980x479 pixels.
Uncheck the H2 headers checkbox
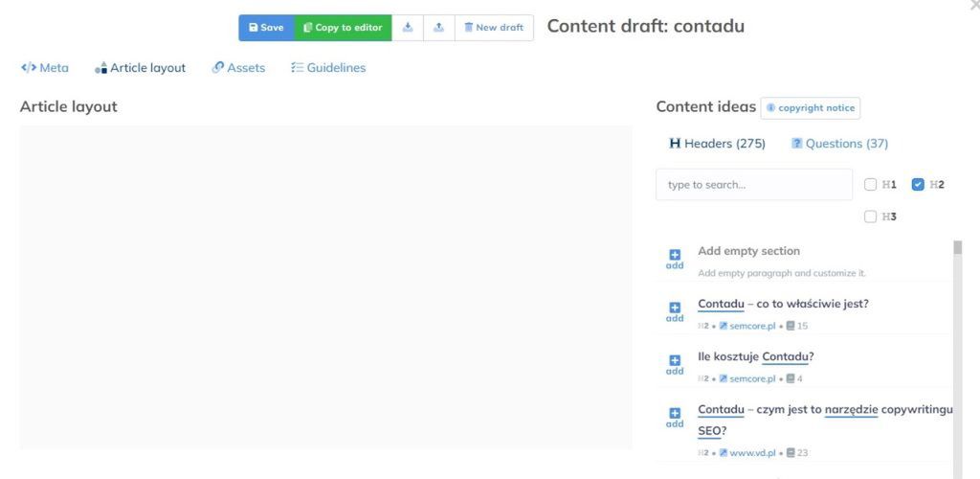pyautogui.click(x=918, y=184)
